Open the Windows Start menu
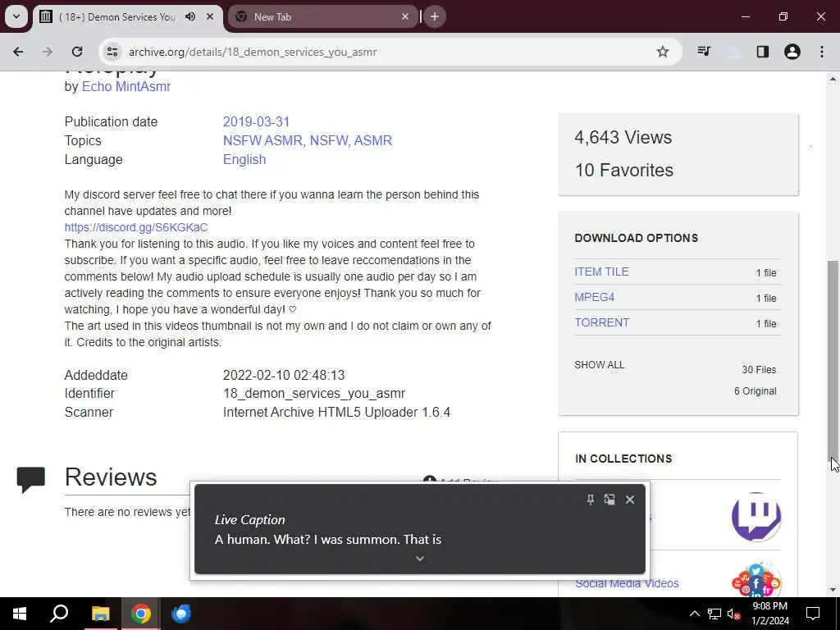Screen dimensions: 840x630 click(x=20, y=614)
